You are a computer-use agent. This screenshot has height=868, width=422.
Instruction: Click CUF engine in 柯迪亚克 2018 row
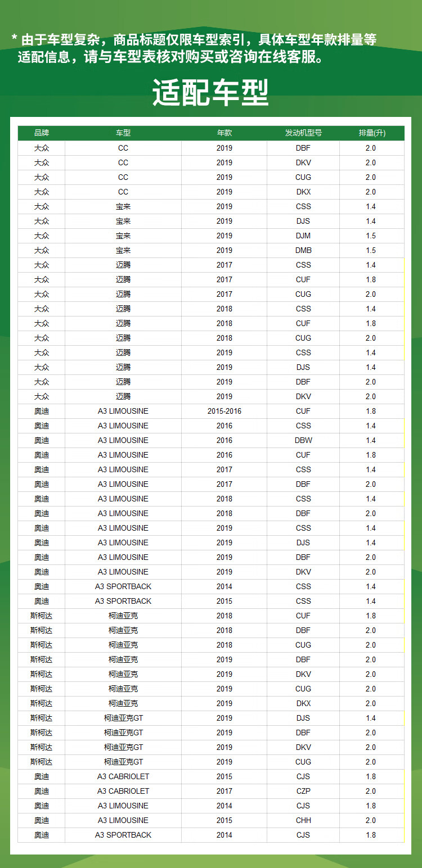(x=303, y=616)
